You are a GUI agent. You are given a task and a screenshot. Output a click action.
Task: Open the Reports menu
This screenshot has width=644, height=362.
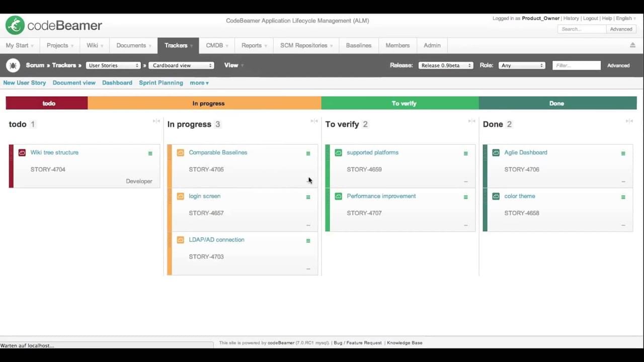[254, 45]
